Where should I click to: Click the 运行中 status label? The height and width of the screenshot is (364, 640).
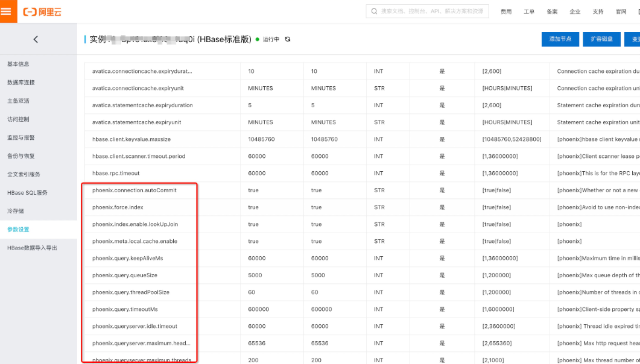pos(271,39)
